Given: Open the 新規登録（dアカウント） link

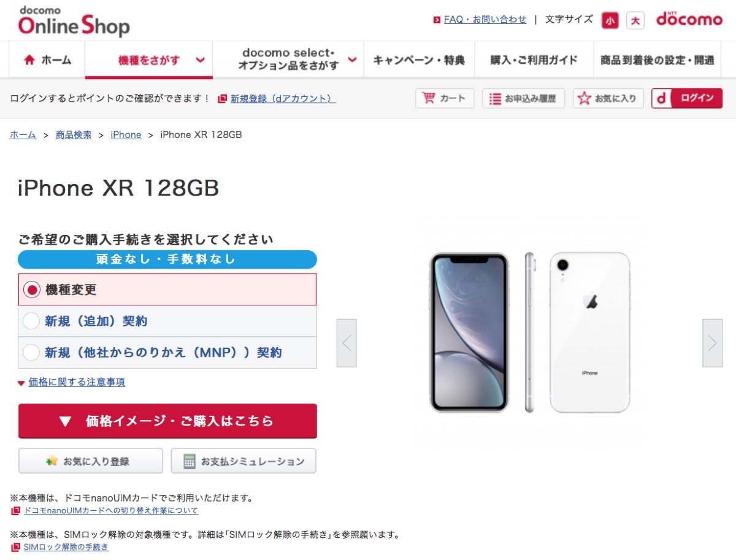Looking at the screenshot, I should point(283,98).
